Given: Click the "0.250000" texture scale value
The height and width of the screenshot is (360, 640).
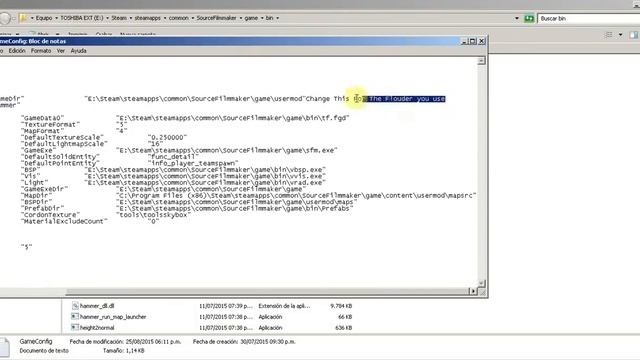Looking at the screenshot, I should point(167,138).
